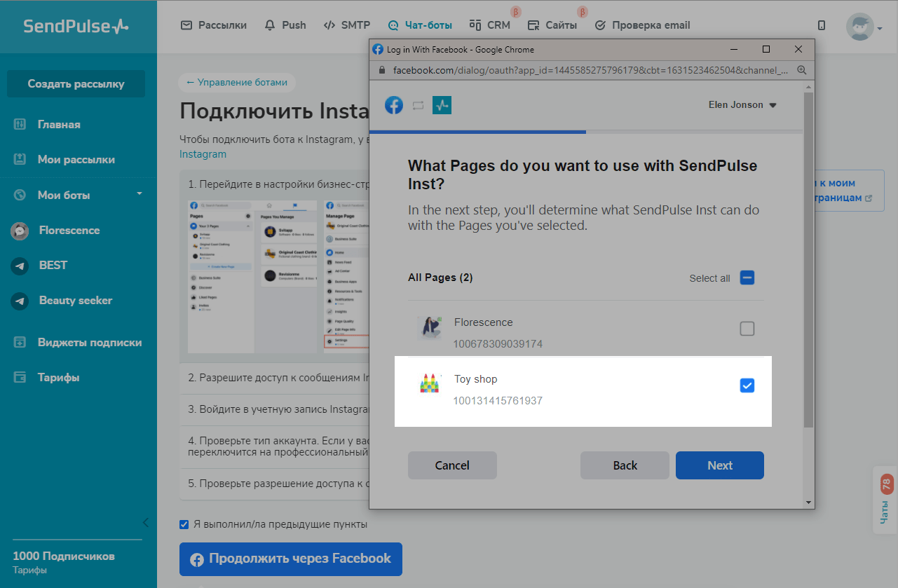This screenshot has width=898, height=588.
Task: Click the Сайты icon in top navigation
Action: point(534,25)
